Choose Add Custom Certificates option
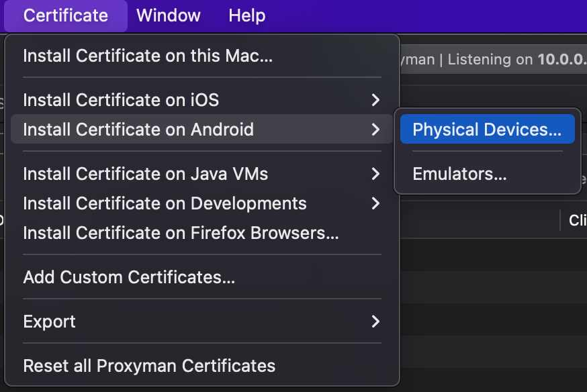 (201, 277)
